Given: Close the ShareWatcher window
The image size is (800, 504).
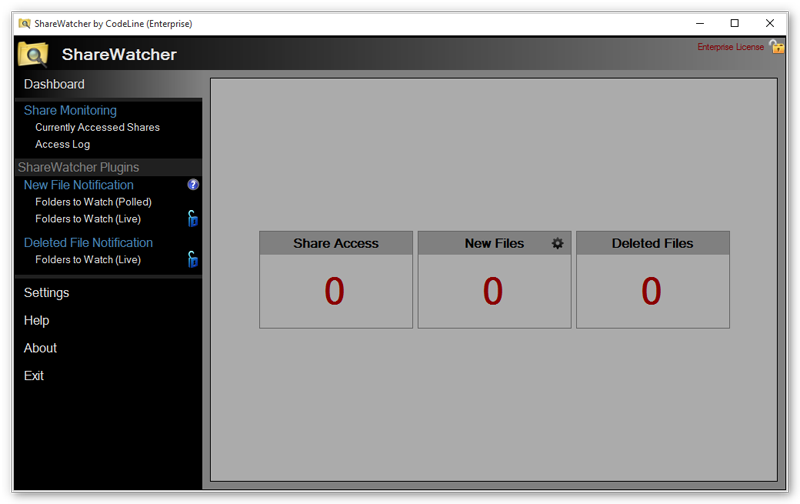Looking at the screenshot, I should coord(770,23).
